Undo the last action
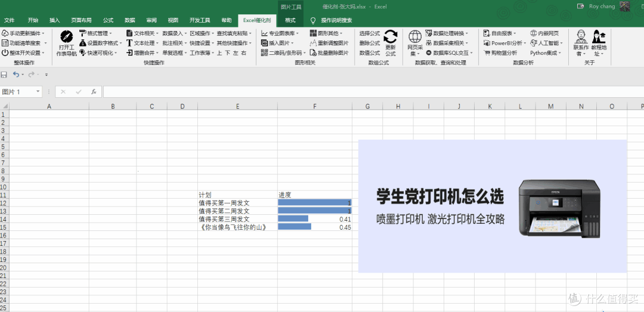The height and width of the screenshot is (312, 644). pyautogui.click(x=16, y=75)
